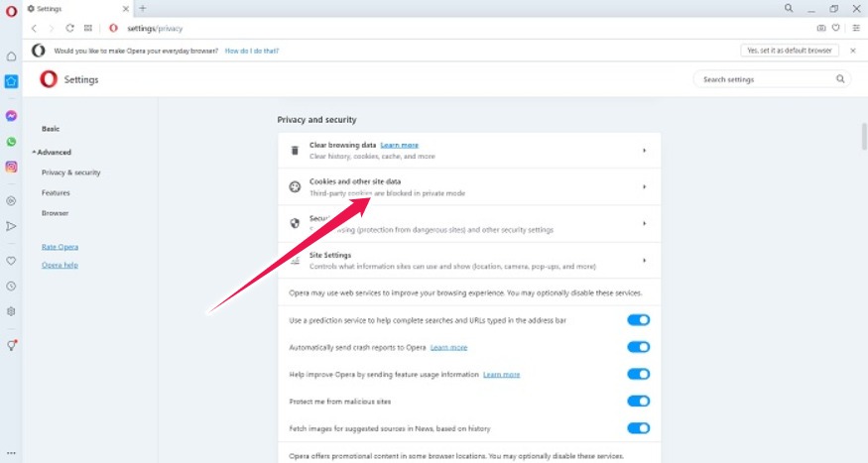Open Instagram sidebar panel

point(11,167)
